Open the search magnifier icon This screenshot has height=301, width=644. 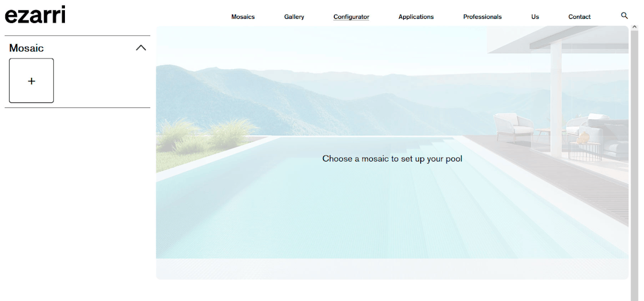pos(624,16)
